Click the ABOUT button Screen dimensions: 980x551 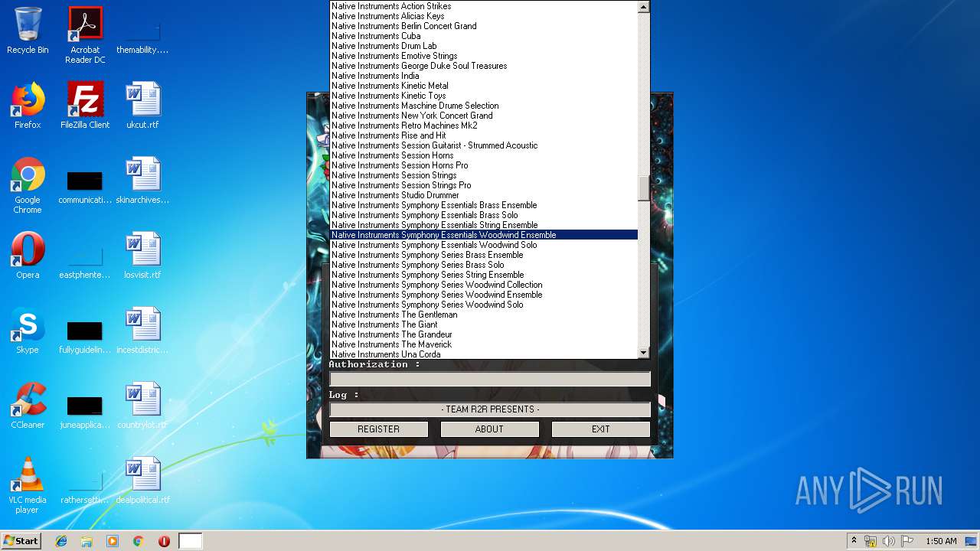tap(489, 429)
